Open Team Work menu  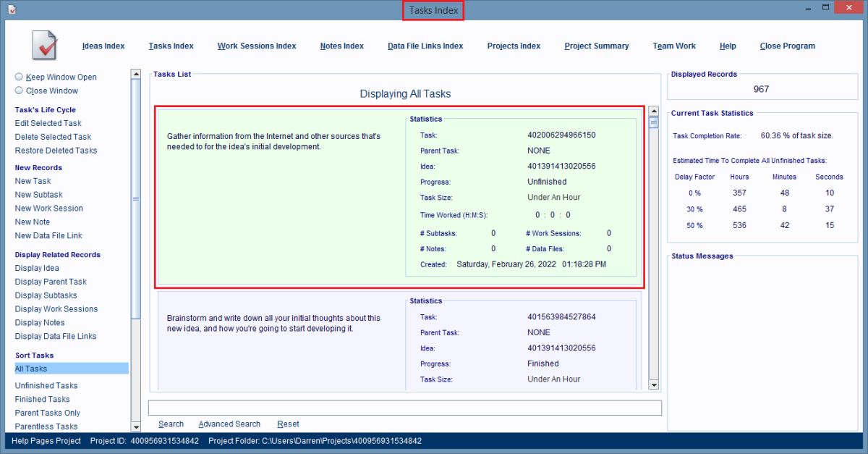pyautogui.click(x=674, y=46)
